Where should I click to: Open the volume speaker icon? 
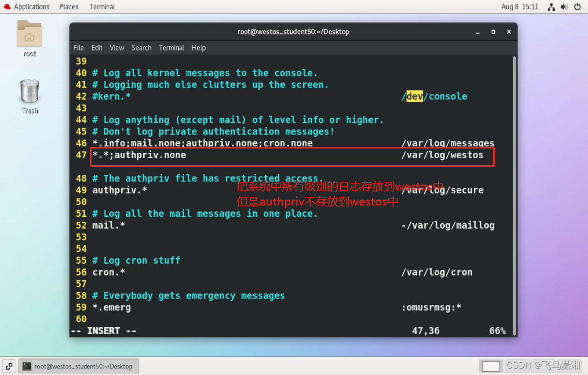pyautogui.click(x=564, y=7)
